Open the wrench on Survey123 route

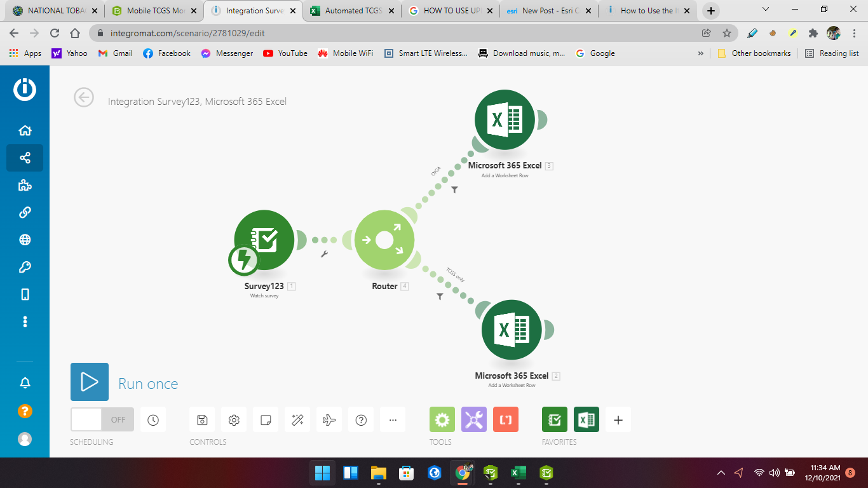tap(324, 254)
